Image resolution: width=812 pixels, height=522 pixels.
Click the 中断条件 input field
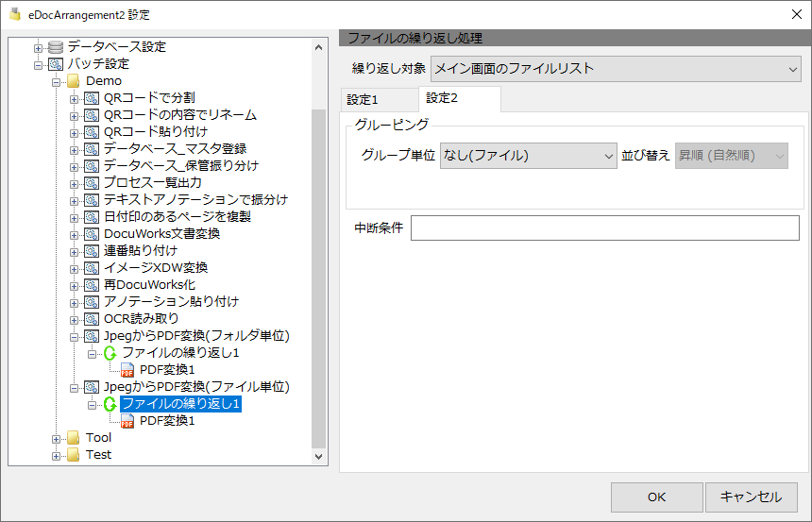pos(605,227)
